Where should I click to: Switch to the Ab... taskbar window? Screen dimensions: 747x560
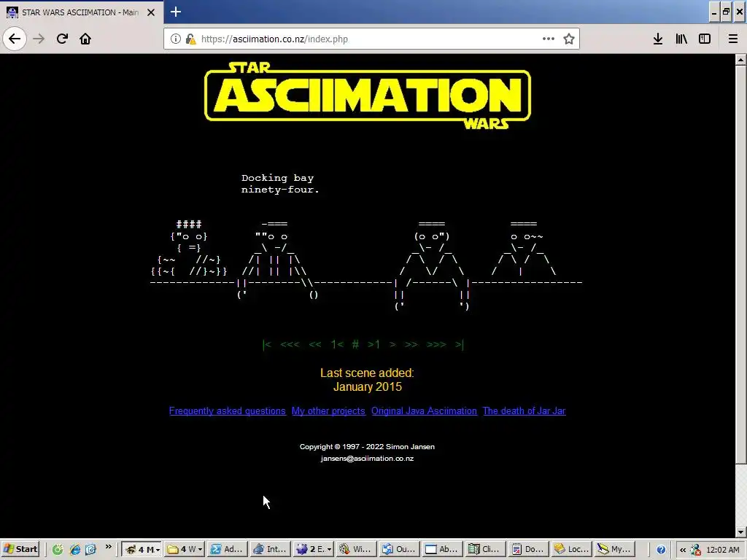pos(443,550)
